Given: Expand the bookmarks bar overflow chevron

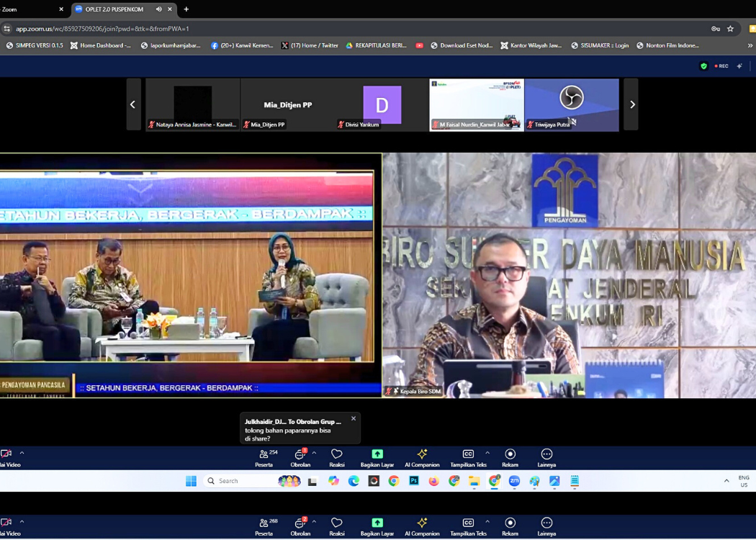Looking at the screenshot, I should tap(750, 45).
